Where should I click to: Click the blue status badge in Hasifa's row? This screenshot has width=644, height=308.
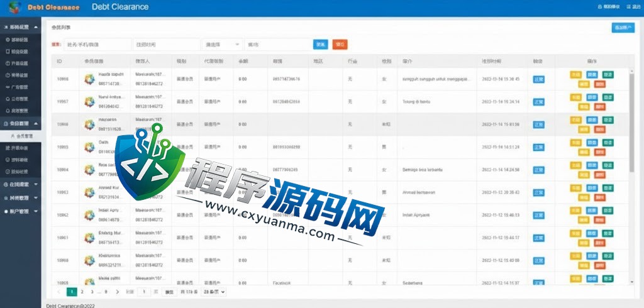coord(538,79)
